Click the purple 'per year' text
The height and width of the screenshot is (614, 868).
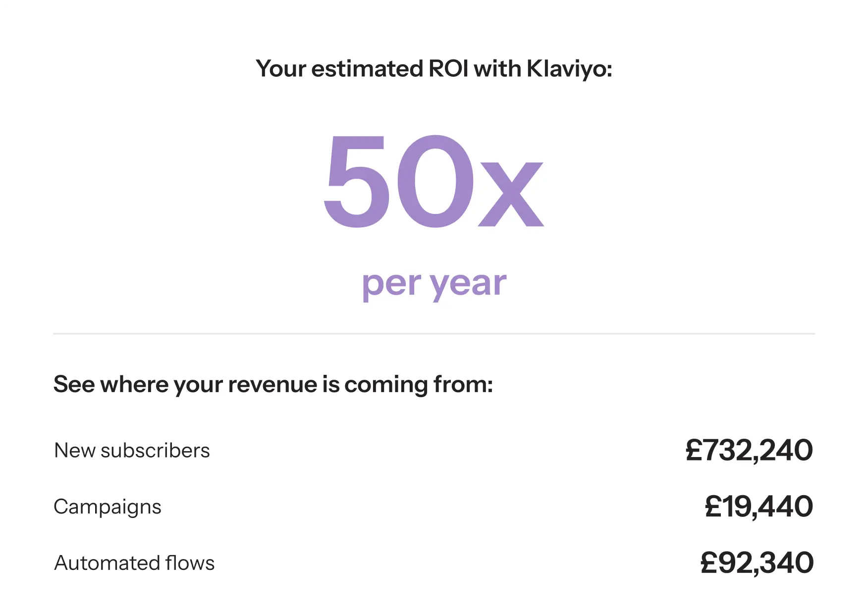pos(434,284)
